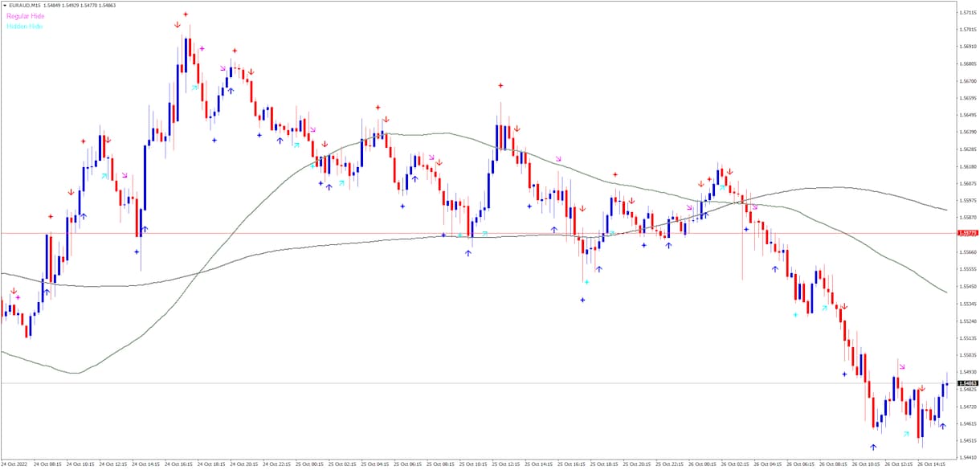Click the 1.57115 price axis value

[x=967, y=12]
